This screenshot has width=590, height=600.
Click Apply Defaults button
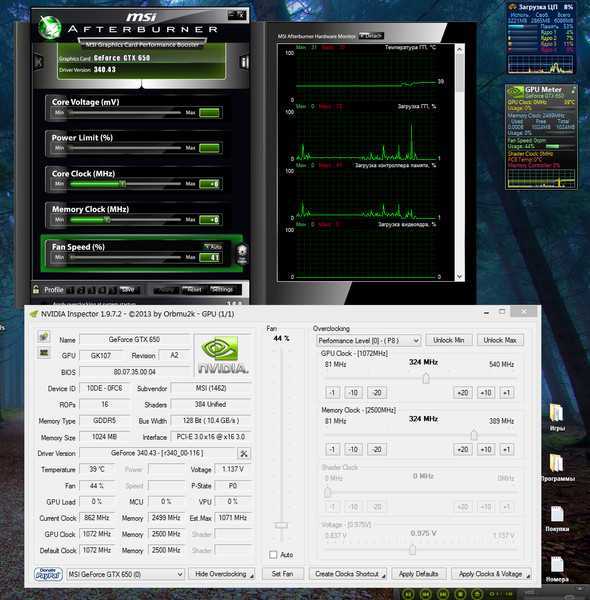(418, 574)
